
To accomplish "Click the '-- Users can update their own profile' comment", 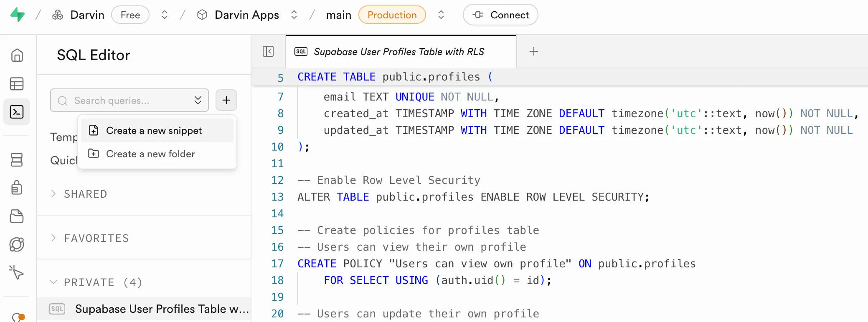I will click(418, 314).
